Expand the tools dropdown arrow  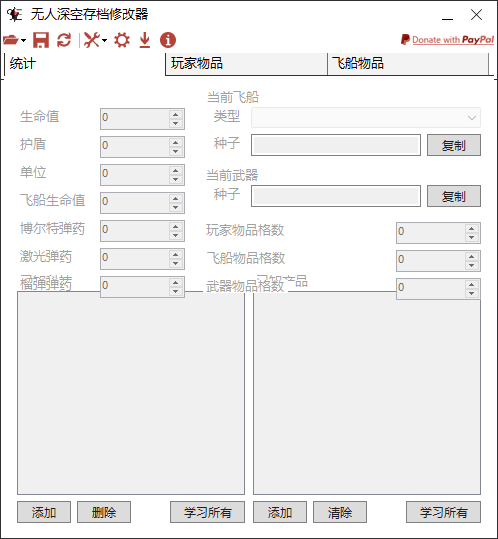pos(104,40)
